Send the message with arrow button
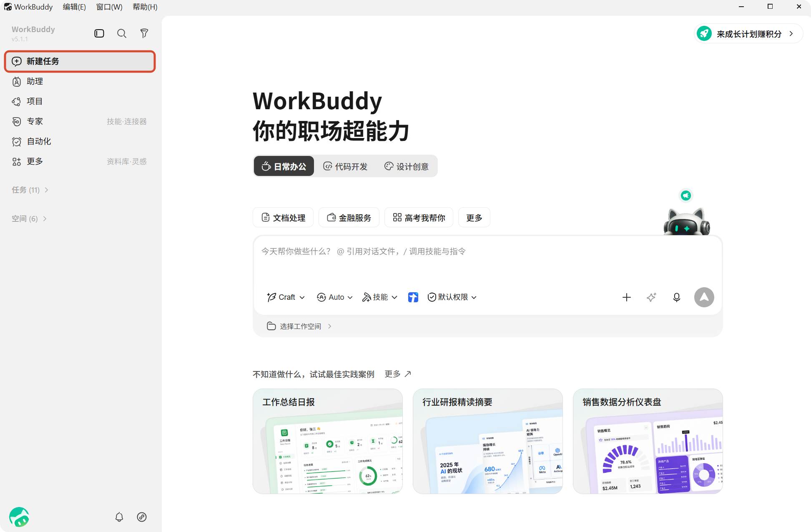 tap(704, 297)
